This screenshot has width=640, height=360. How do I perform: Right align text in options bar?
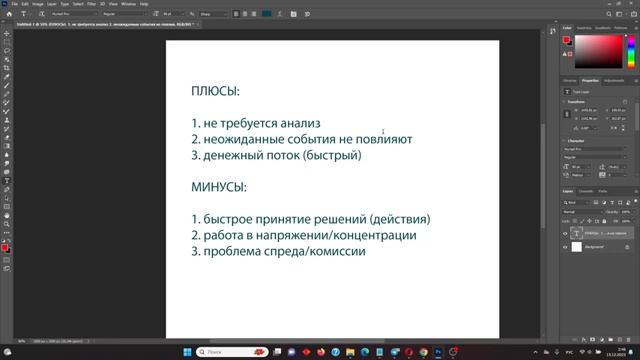coord(254,14)
